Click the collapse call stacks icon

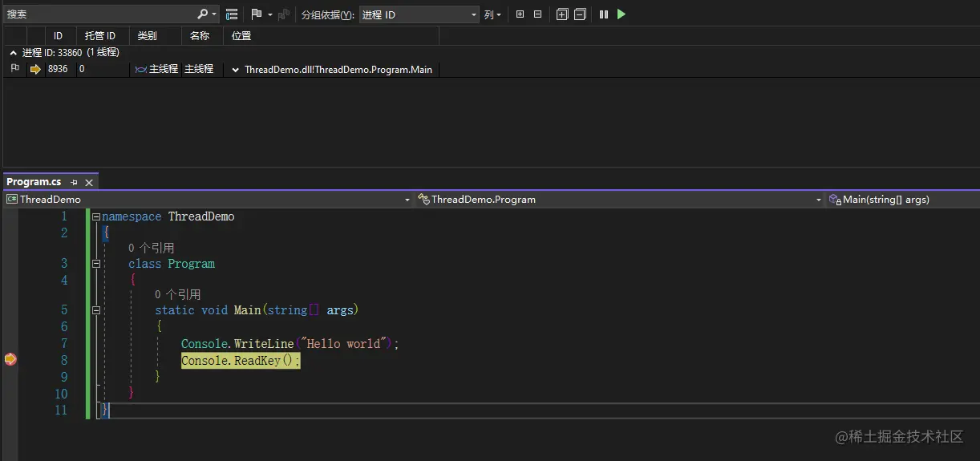(580, 14)
